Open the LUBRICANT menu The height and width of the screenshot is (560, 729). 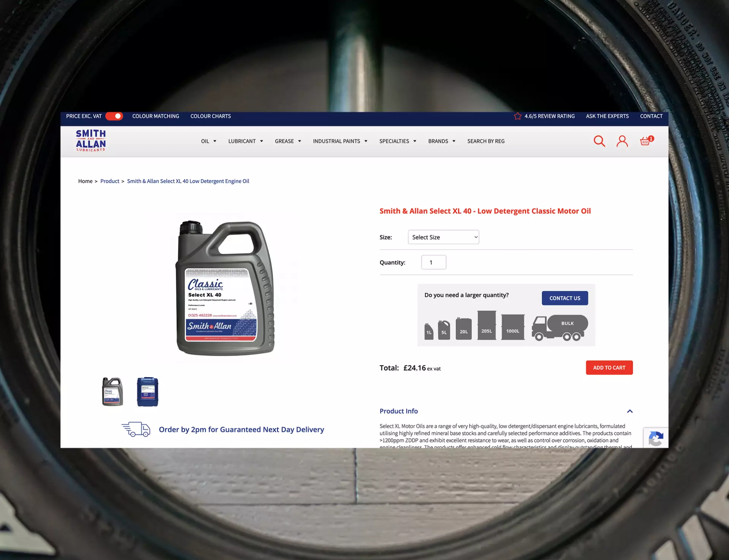pos(242,141)
